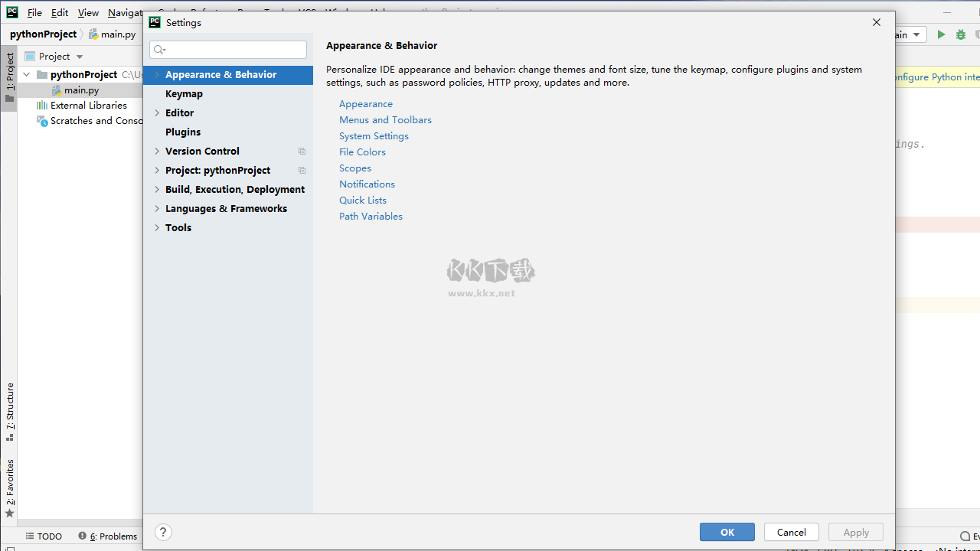Image resolution: width=980 pixels, height=551 pixels.
Task: Open the TODO tool window
Action: click(44, 536)
